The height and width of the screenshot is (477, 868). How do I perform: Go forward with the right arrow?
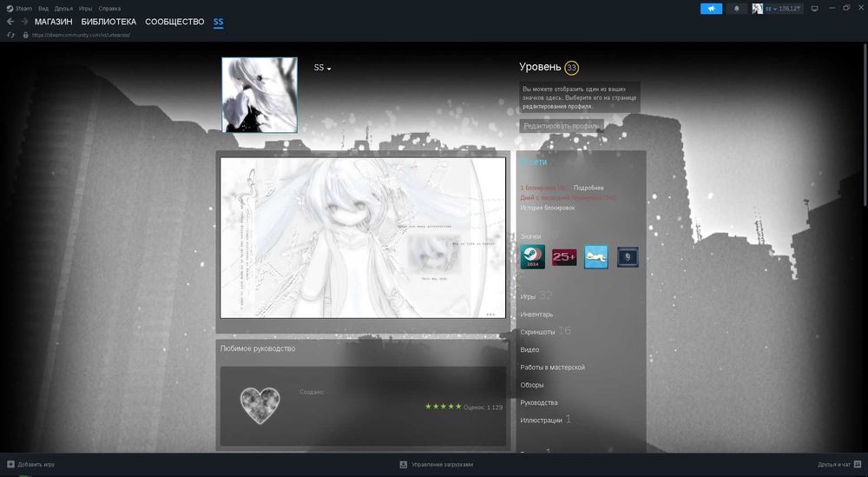(x=24, y=22)
